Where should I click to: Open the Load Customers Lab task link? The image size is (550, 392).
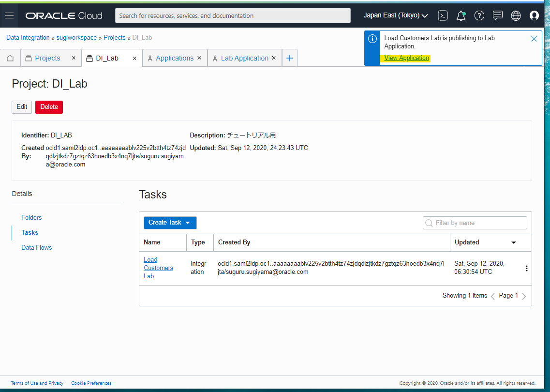[158, 268]
